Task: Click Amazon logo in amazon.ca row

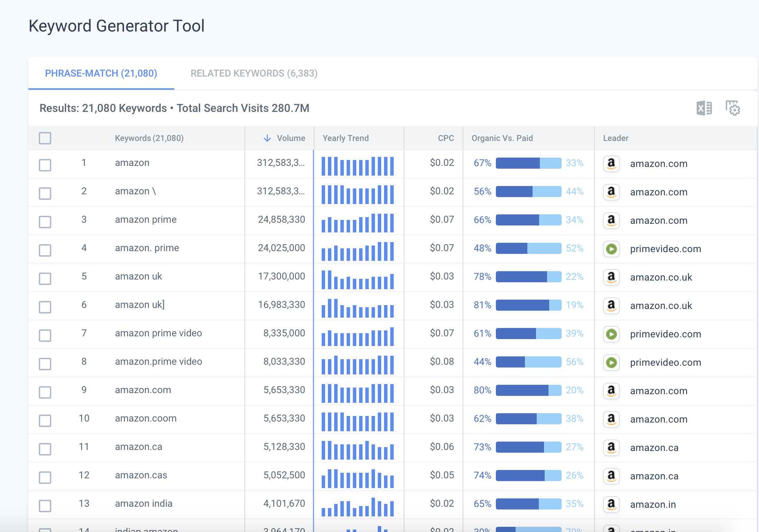Action: 611,447
